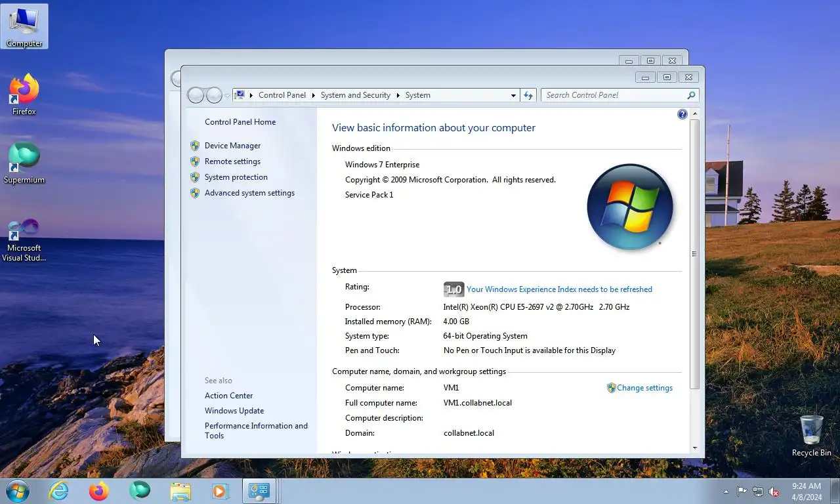This screenshot has width=840, height=504.
Task: Open Windows Update link
Action: 234,411
